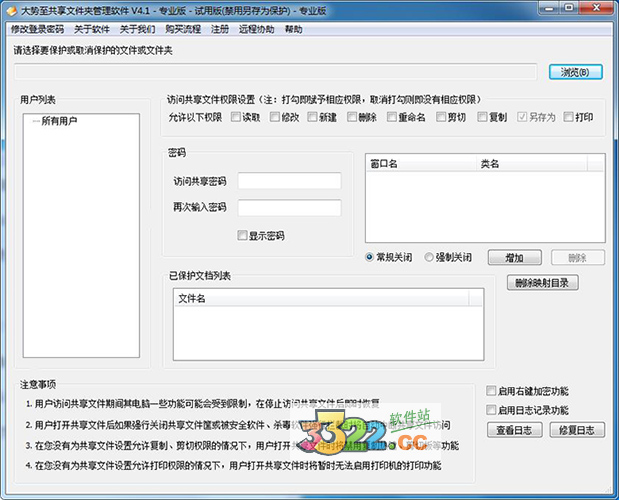Enable the 删除 permission checkbox
The image size is (619, 500).
[x=352, y=117]
